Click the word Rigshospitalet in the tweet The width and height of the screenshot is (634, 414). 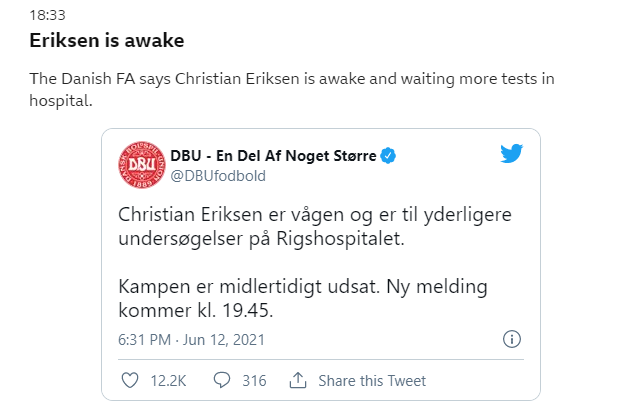(340, 239)
